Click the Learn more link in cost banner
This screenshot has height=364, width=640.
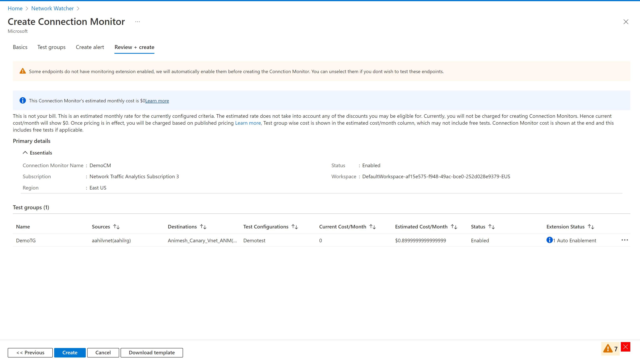click(x=157, y=101)
